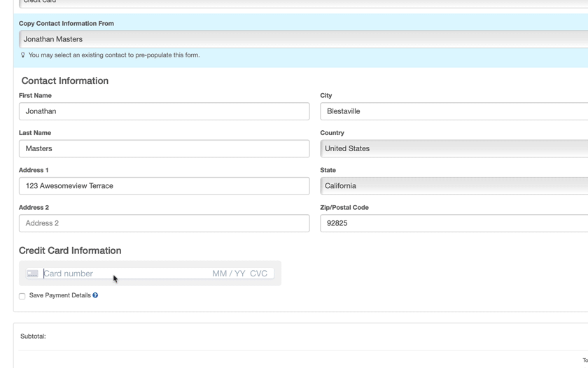The width and height of the screenshot is (588, 368).
Task: Click the lightbulb hint icon
Action: (x=23, y=55)
